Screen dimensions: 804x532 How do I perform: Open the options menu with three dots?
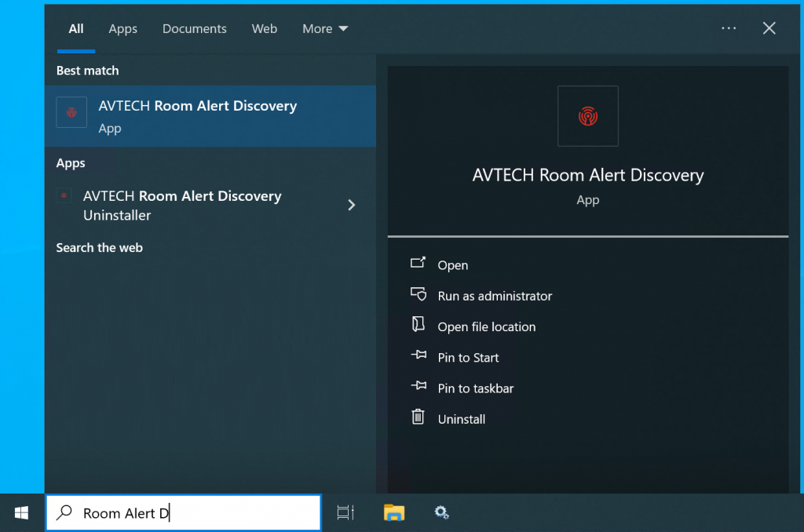click(729, 28)
